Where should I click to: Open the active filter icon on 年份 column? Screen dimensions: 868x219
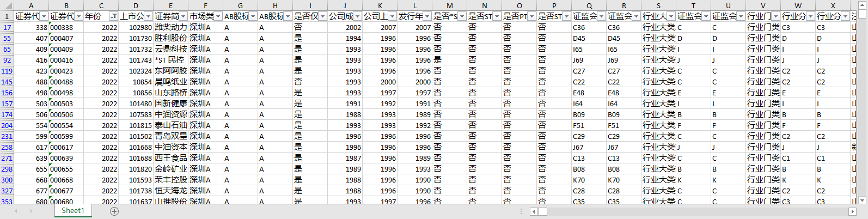pos(113,16)
